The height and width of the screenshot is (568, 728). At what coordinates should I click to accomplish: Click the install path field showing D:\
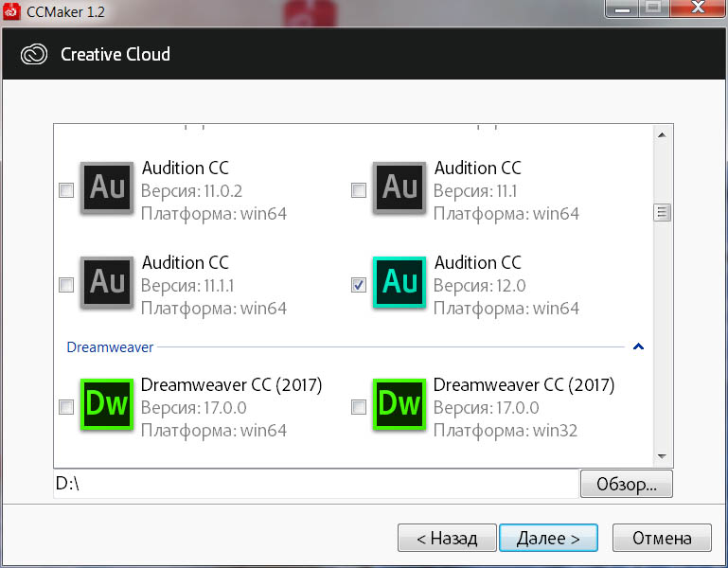[x=315, y=484]
